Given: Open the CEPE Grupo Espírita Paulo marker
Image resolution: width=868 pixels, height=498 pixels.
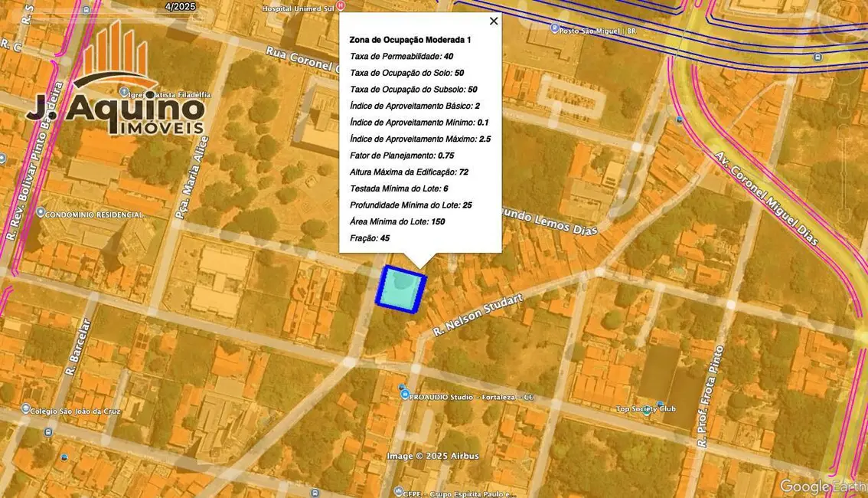Looking at the screenshot, I should 398,491.
